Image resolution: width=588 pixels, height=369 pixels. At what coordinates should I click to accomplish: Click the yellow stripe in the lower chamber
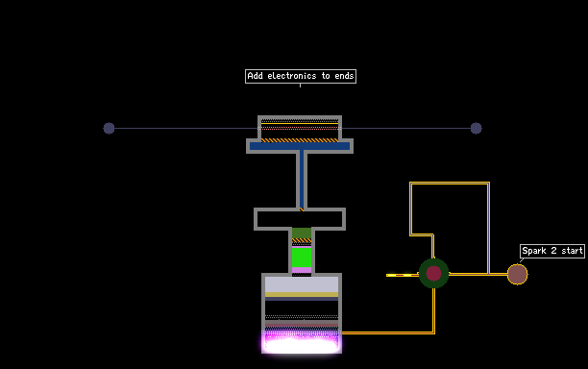coord(302,295)
